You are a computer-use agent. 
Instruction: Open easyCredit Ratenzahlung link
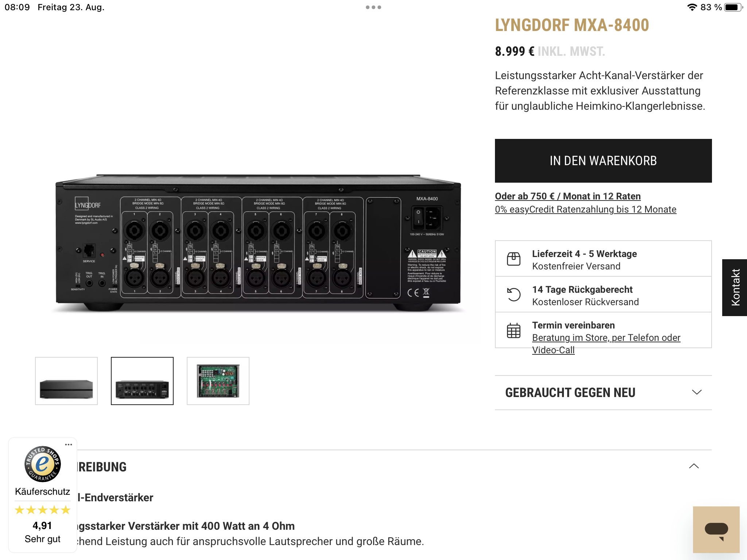[x=585, y=209]
